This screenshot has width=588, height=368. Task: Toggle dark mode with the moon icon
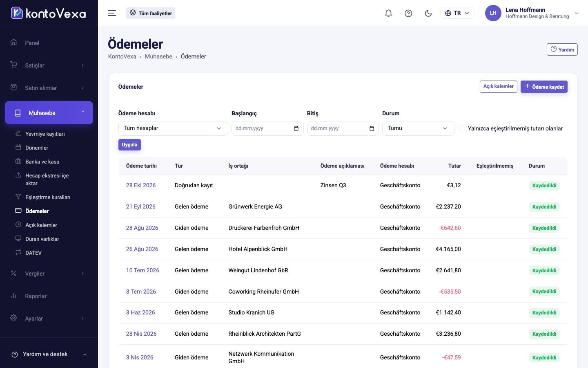(x=428, y=13)
